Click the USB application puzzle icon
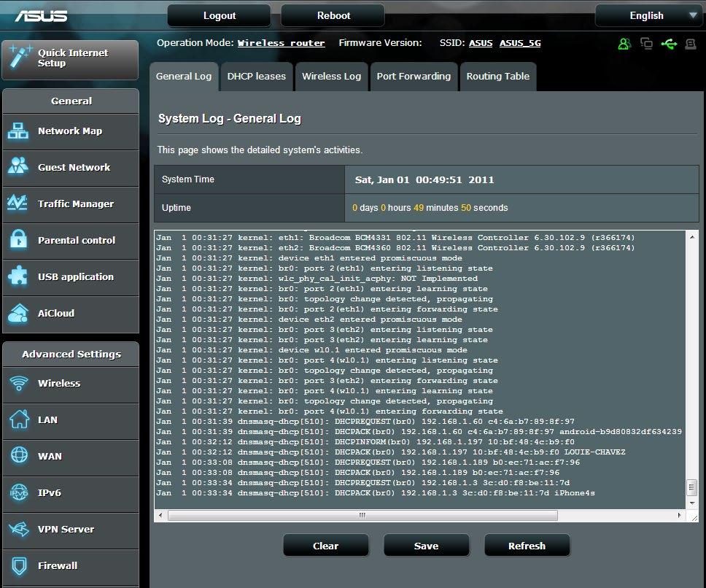 pyautogui.click(x=18, y=275)
